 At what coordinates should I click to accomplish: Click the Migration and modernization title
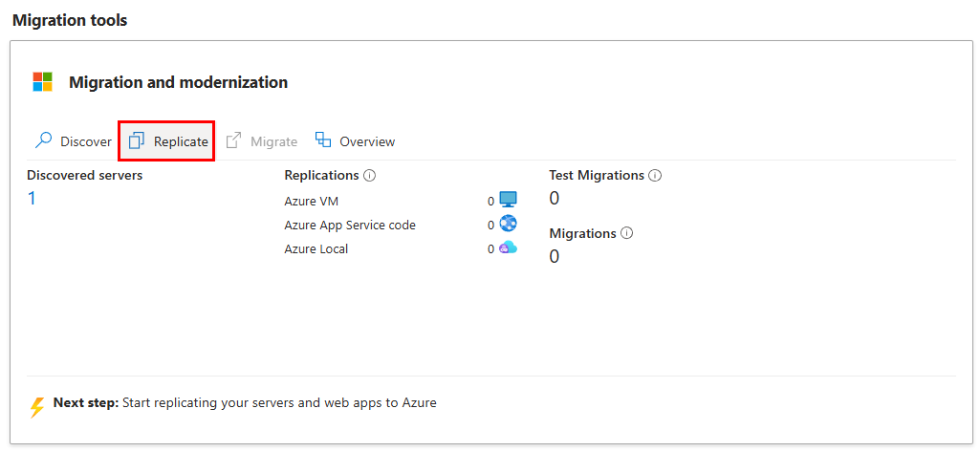pyautogui.click(x=179, y=82)
